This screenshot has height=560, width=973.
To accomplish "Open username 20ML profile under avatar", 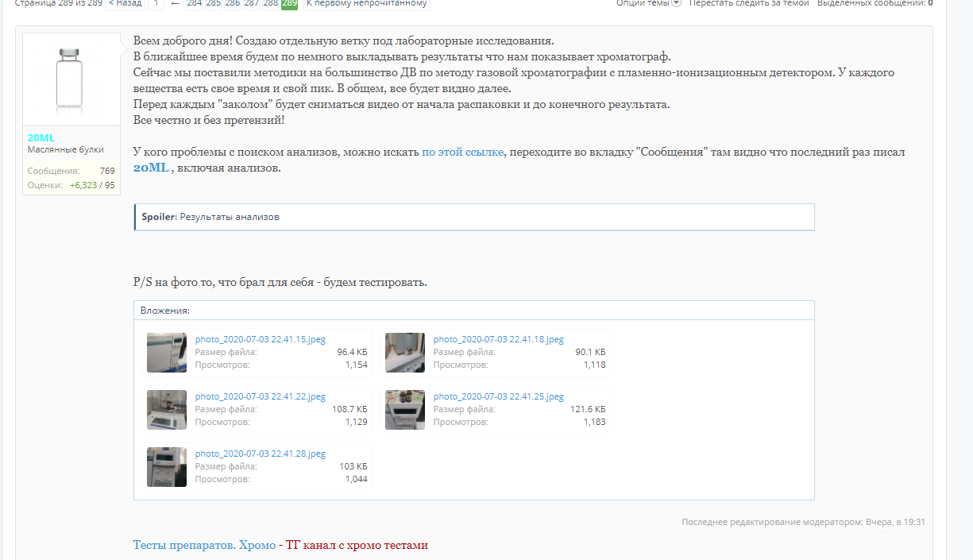I will point(41,137).
